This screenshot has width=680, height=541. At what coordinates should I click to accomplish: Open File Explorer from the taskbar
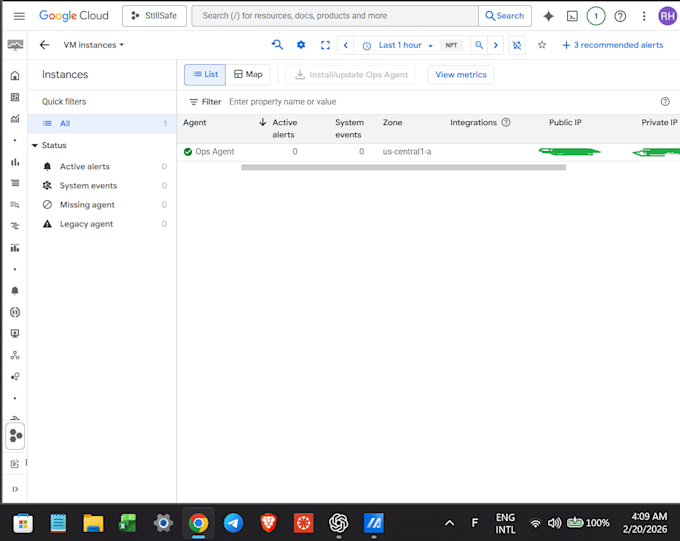tap(93, 523)
